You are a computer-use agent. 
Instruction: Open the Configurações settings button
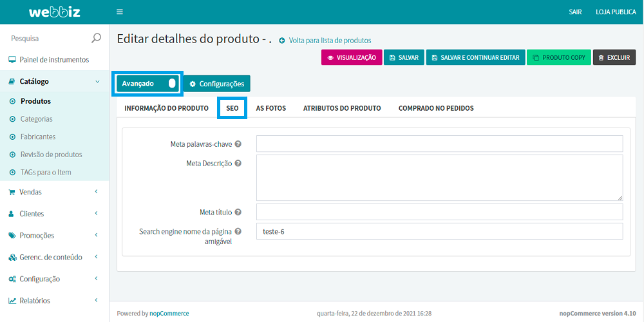tap(217, 84)
